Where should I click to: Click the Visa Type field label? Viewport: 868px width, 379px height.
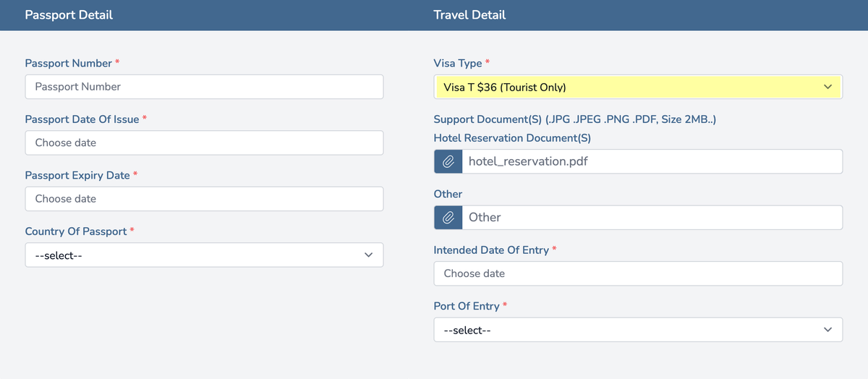(458, 64)
